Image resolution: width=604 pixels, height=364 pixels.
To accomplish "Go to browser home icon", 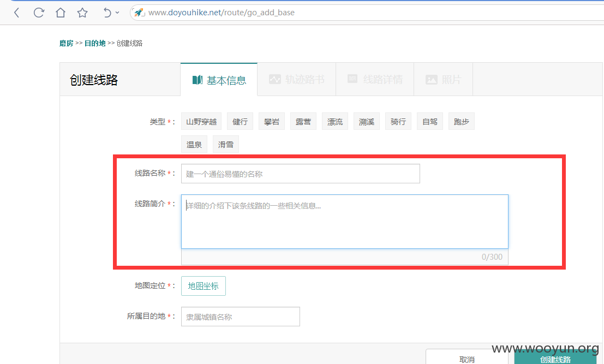I will click(x=61, y=13).
